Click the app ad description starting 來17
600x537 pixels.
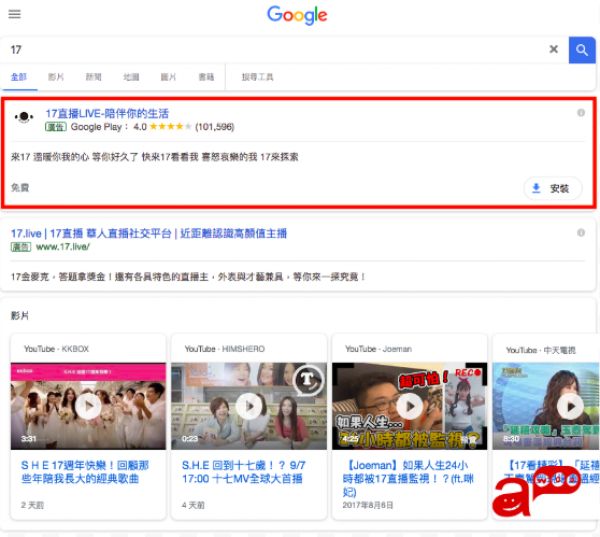coord(155,157)
